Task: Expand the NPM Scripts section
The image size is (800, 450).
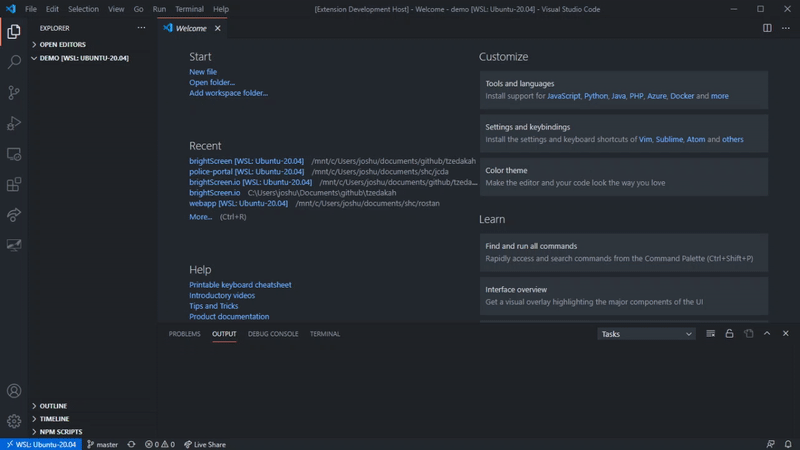Action: (60, 432)
